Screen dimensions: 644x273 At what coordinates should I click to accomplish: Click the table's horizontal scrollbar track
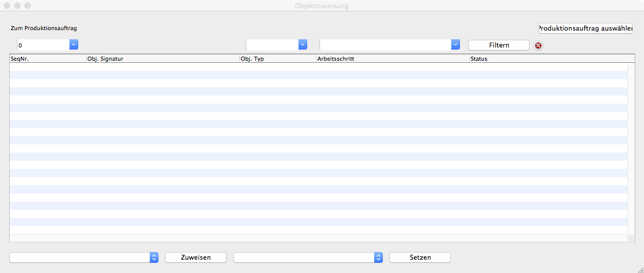317,238
